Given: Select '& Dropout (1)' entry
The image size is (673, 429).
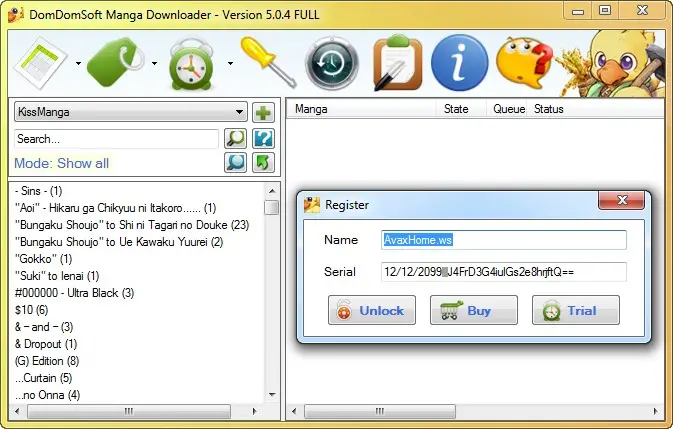Looking at the screenshot, I should pos(46,344).
